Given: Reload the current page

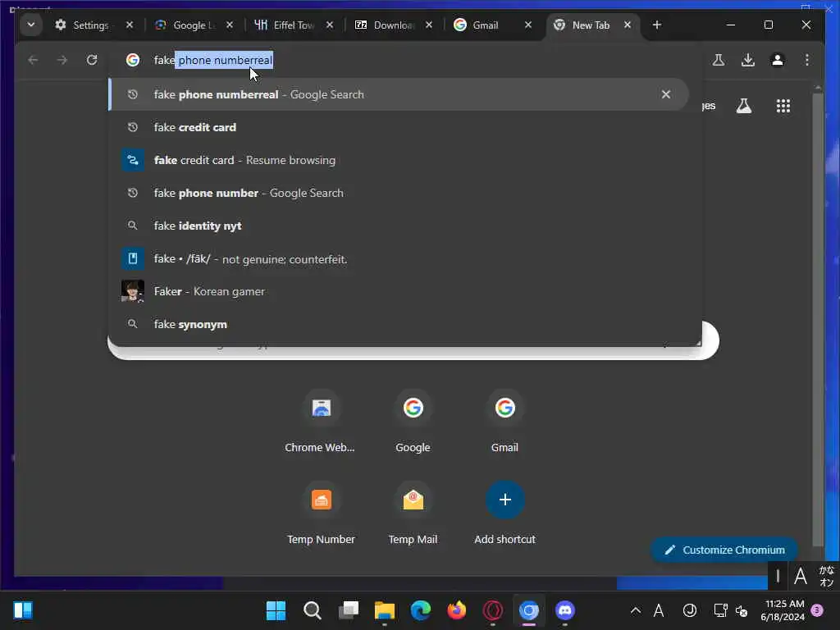Looking at the screenshot, I should click(x=92, y=60).
